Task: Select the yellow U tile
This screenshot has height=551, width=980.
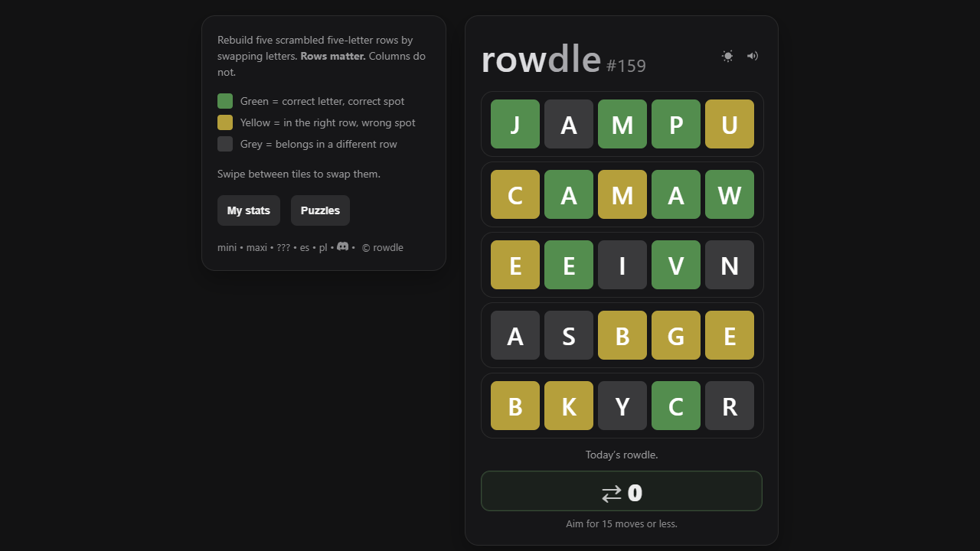Action: 730,124
